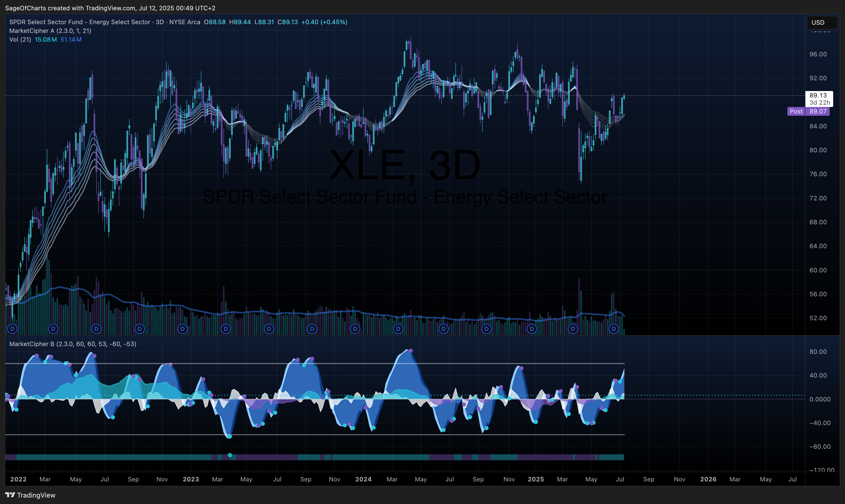Click dividend D marker near January 2025
The image size is (845, 504).
tap(532, 329)
